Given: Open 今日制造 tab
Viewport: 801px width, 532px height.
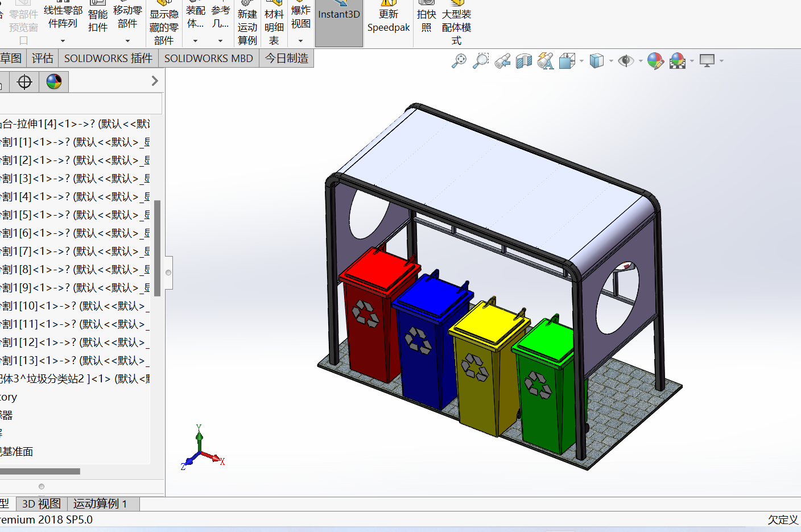Looking at the screenshot, I should [x=287, y=58].
